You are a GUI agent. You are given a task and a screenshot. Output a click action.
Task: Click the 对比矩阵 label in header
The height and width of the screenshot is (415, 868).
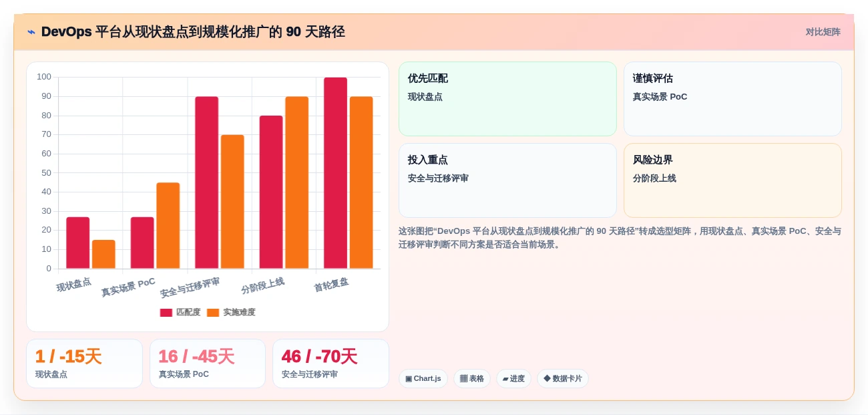click(823, 32)
